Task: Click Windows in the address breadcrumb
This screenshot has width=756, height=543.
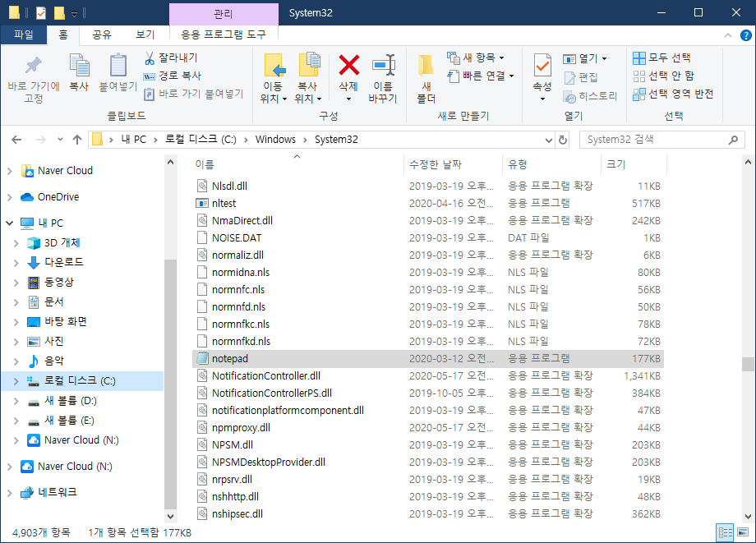Action: tap(275, 140)
